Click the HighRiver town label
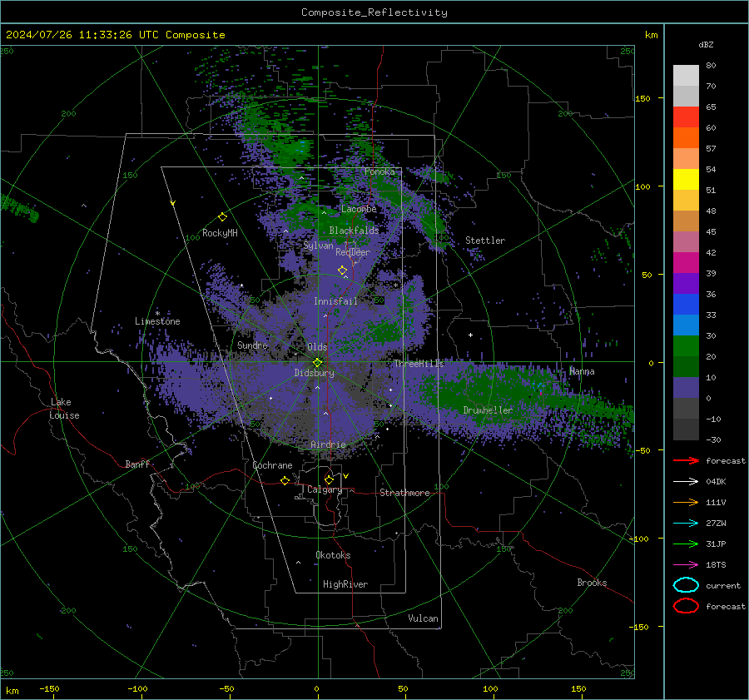The image size is (749, 700). [345, 584]
